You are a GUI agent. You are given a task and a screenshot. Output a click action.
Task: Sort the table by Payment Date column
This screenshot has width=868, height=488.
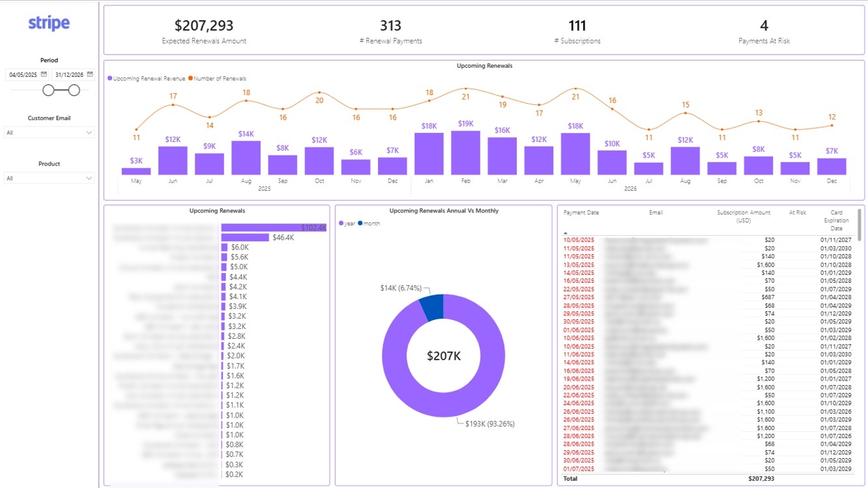tap(581, 212)
